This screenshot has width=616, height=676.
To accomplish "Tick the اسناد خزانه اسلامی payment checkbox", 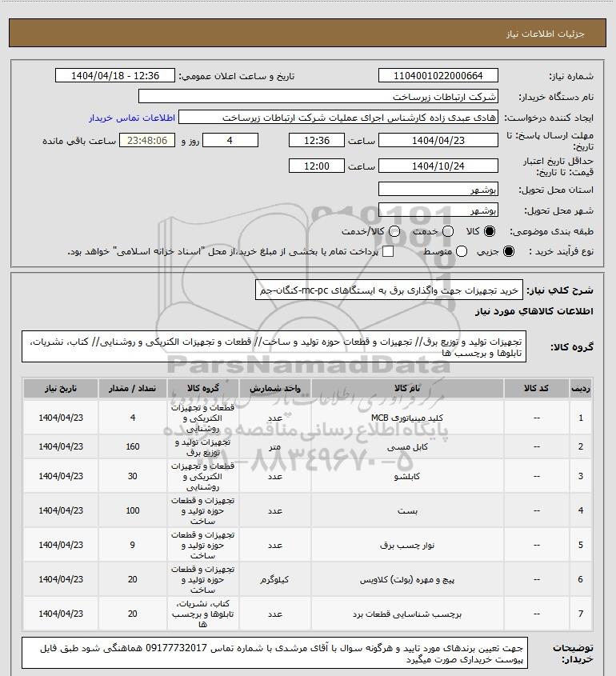I will pos(388,251).
